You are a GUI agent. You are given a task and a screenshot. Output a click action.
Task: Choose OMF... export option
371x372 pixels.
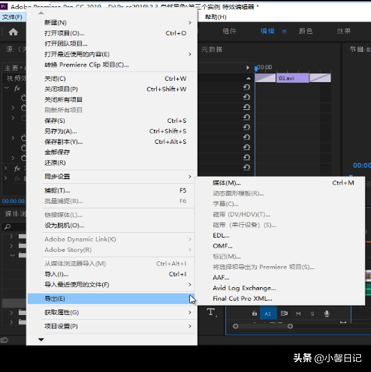pos(280,246)
